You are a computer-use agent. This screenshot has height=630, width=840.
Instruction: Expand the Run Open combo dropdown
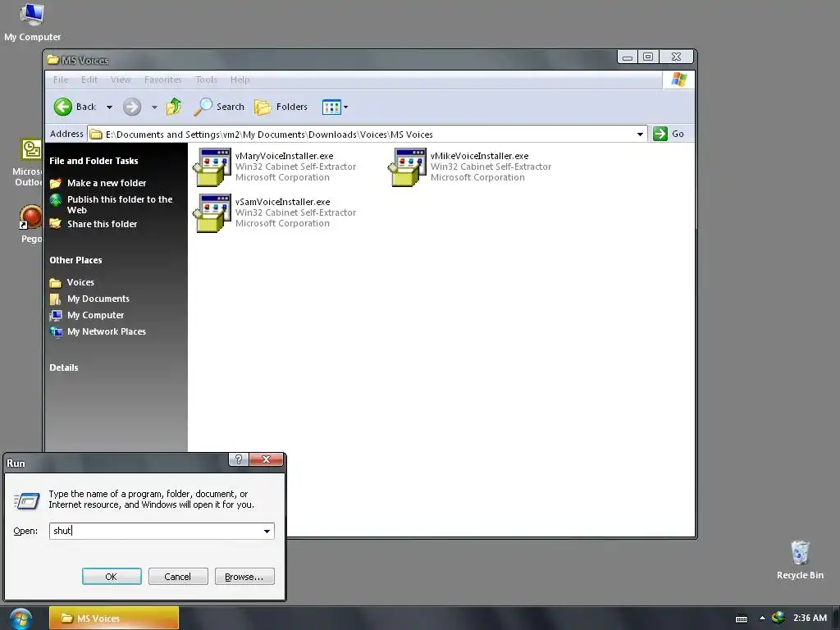point(267,532)
